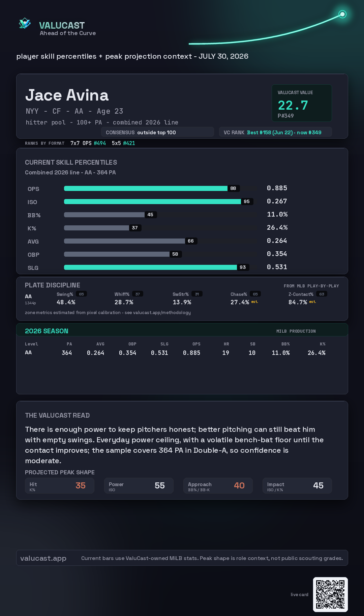This screenshot has width=364, height=616.
Task: Click the SLG percentile badge 93
Action: [243, 267]
